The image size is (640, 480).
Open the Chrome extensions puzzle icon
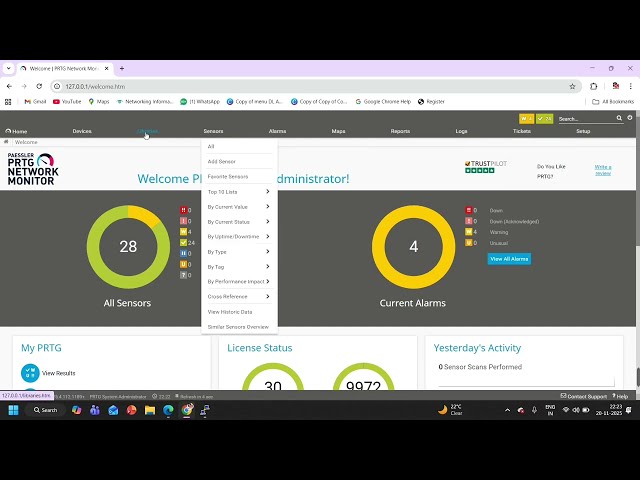(x=594, y=87)
